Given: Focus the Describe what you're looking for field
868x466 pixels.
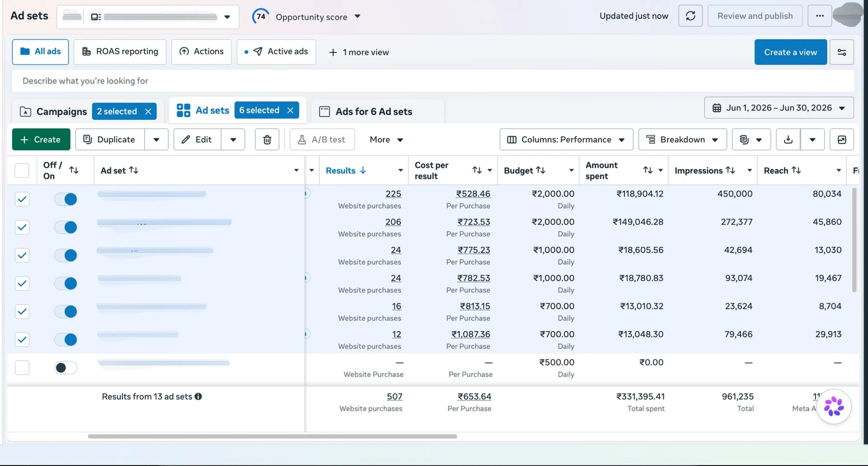Looking at the screenshot, I should pyautogui.click(x=432, y=81).
